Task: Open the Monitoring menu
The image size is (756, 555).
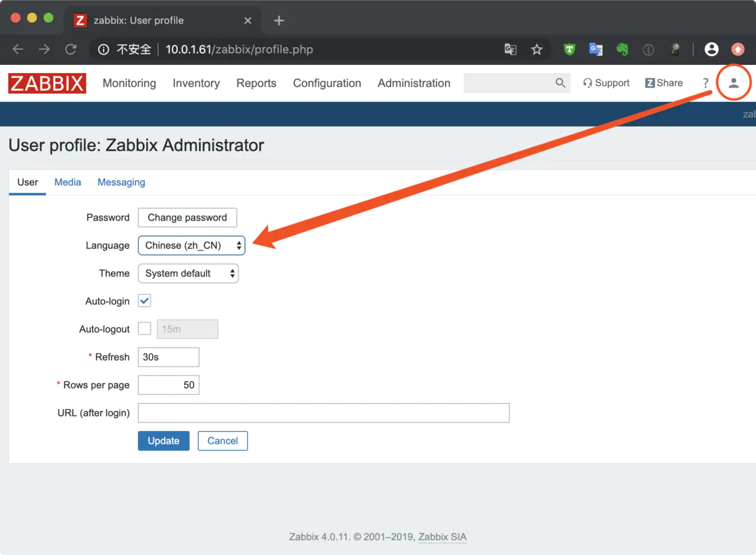Action: point(129,83)
